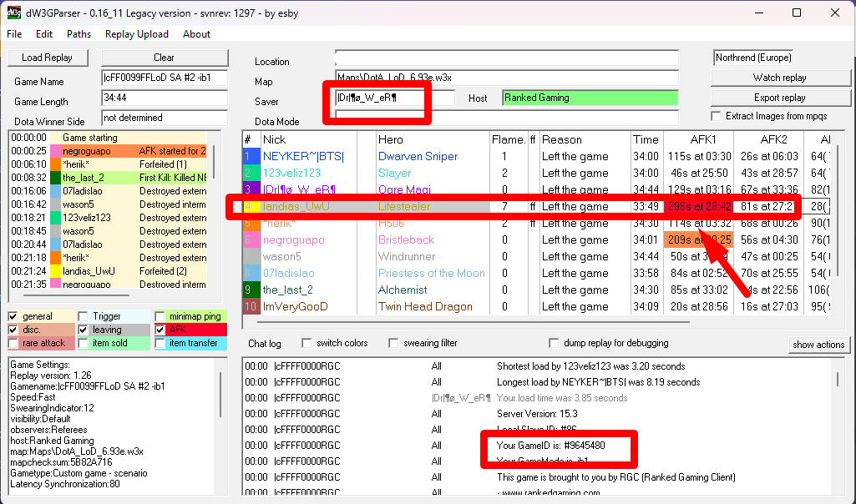This screenshot has height=504, width=856.
Task: Select the Game starting event row
Action: pyautogui.click(x=108, y=138)
